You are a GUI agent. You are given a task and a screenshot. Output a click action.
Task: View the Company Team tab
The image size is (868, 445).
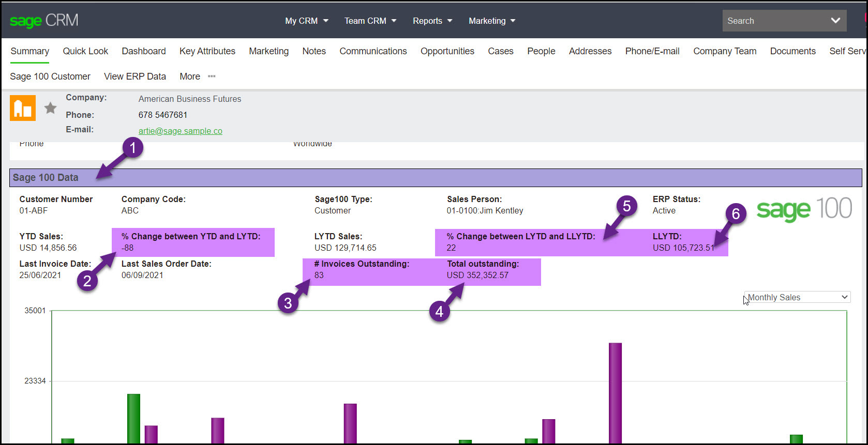point(725,51)
